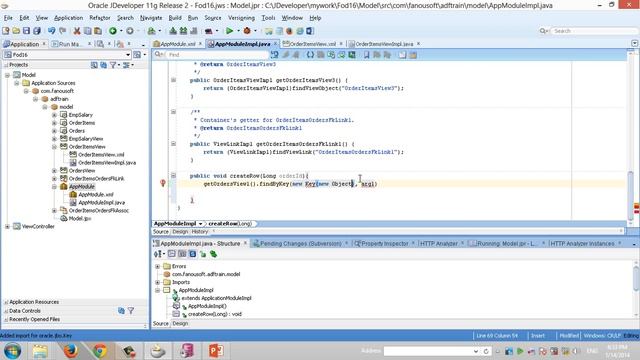The width and height of the screenshot is (640, 360).
Task: Fold the getOrderItemsOrdersFkLink1 method in gutter
Action: pos(173,144)
